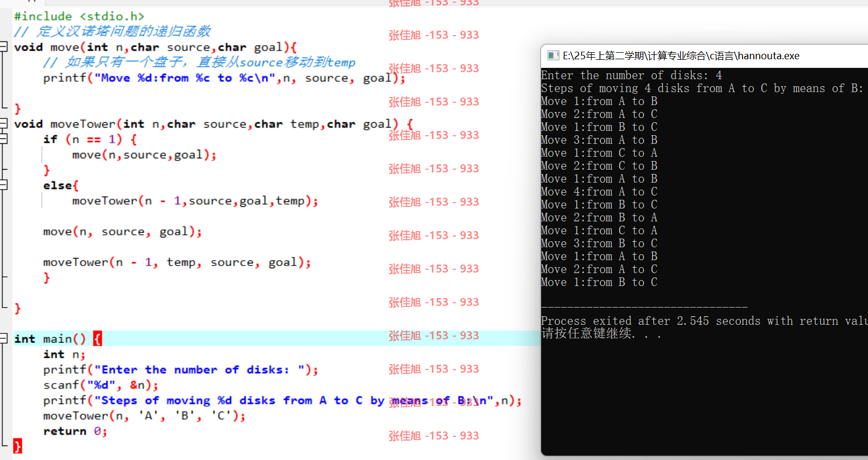Screen dimensions: 868x460
Task: Click the 'if (n == 1) {' line
Action: point(90,140)
